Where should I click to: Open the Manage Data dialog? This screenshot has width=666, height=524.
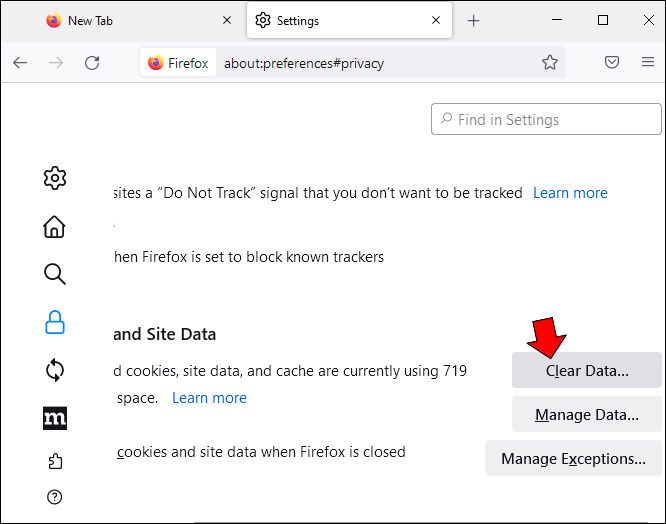click(587, 415)
